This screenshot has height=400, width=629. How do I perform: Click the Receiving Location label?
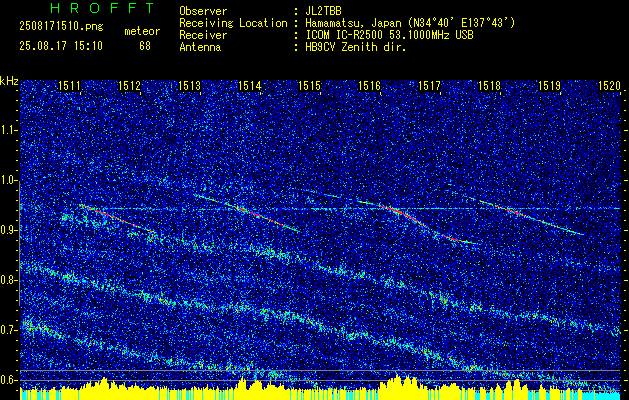(x=233, y=23)
